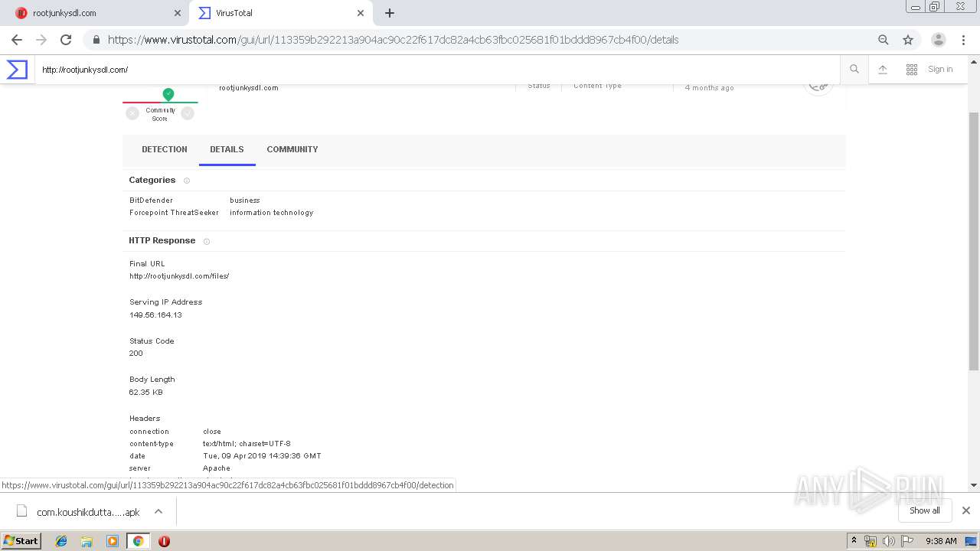This screenshot has height=551, width=980.
Task: Go forward in browser history
Action: click(41, 40)
